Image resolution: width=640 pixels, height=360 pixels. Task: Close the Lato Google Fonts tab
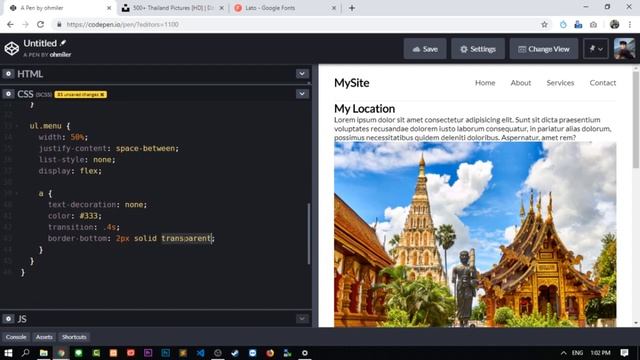coord(334,8)
